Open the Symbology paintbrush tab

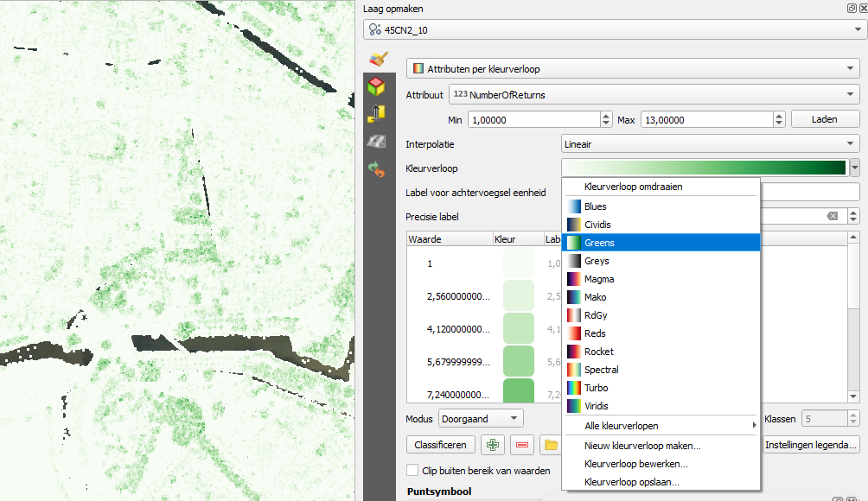tap(377, 59)
